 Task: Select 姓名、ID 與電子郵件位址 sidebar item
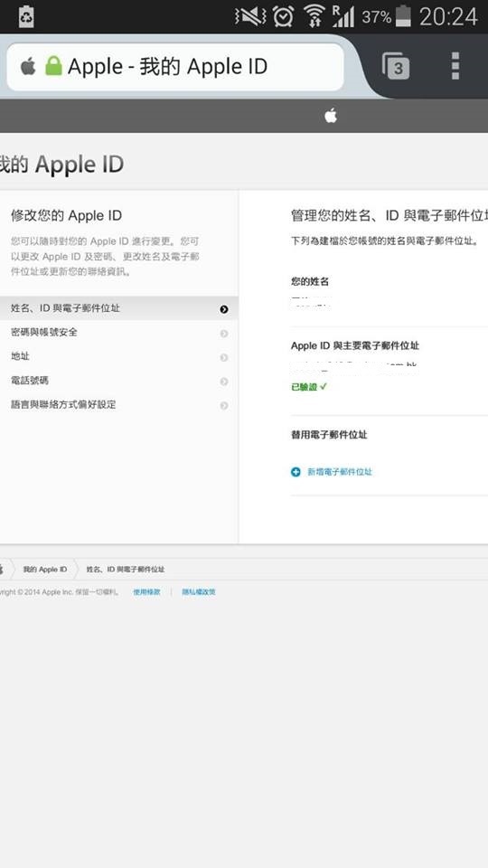(x=119, y=308)
